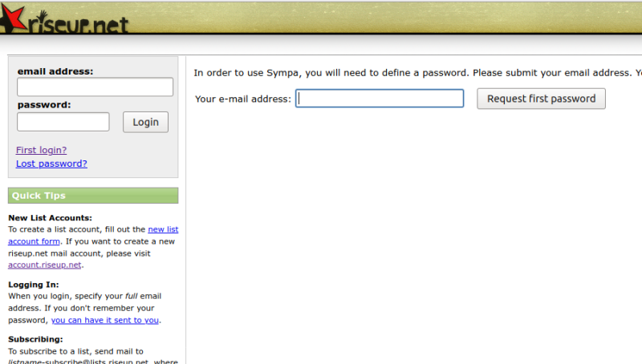Image resolution: width=642 pixels, height=364 pixels.
Task: Focus the sidebar email address field
Action: 95,87
